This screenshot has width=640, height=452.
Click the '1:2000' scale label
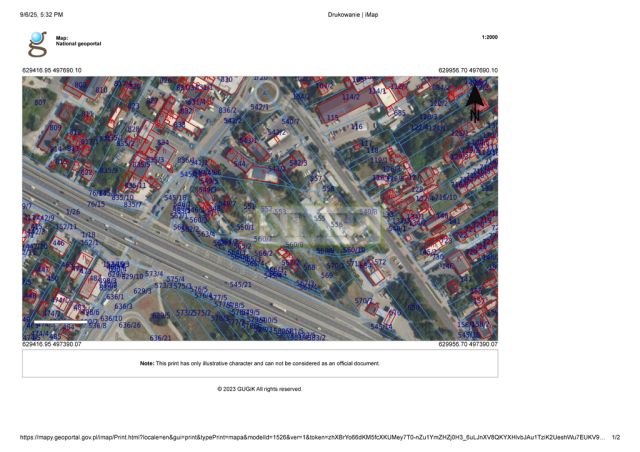click(x=489, y=37)
